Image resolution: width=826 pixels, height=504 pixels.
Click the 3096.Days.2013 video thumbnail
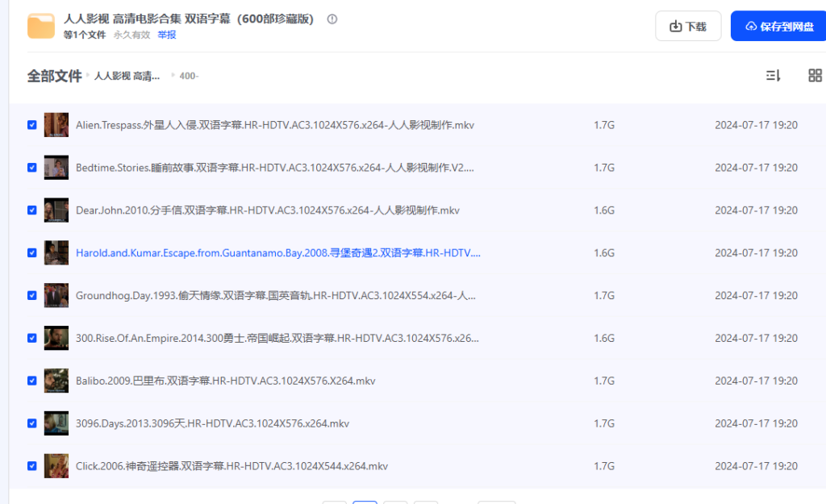coord(56,423)
